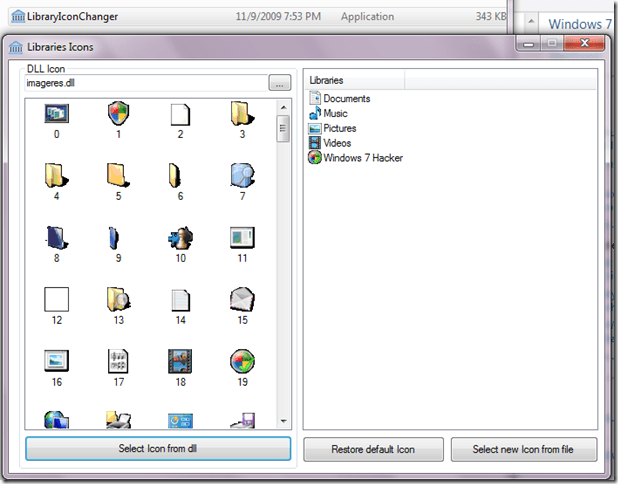Select the Pictures library
This screenshot has width=618, height=484.
tap(332, 128)
